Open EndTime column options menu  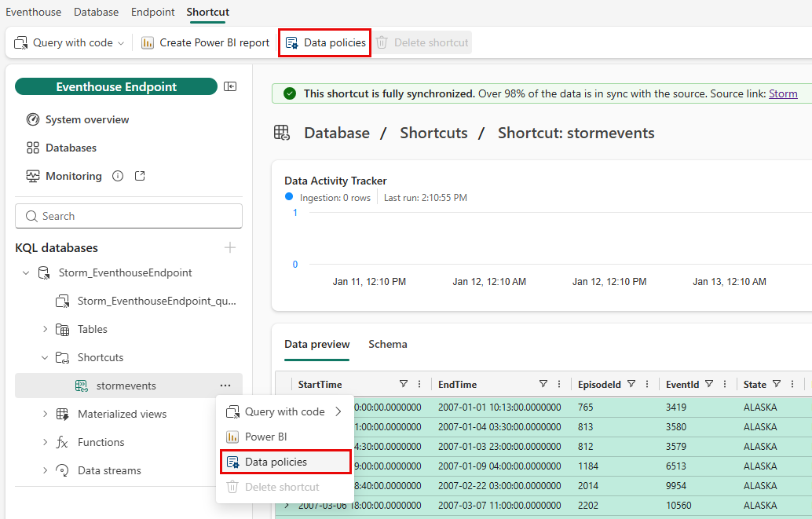click(559, 384)
